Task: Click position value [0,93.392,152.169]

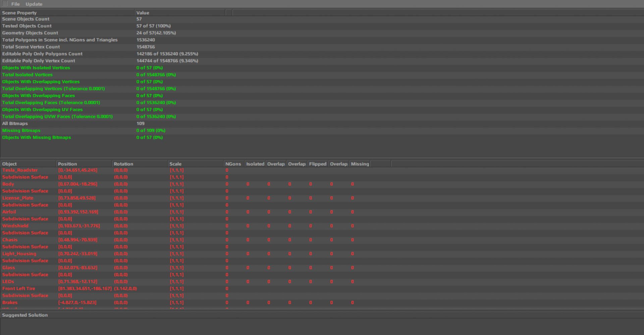Action: (78, 212)
